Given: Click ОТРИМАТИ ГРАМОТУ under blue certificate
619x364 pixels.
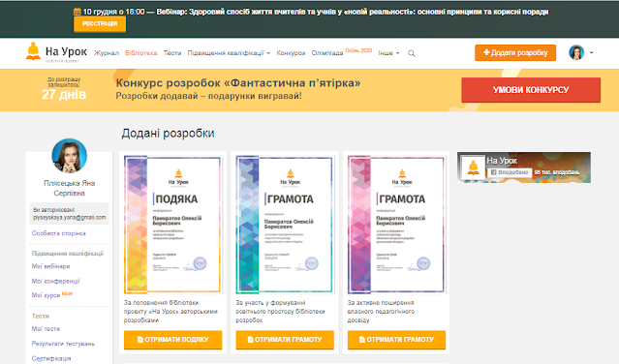Looking at the screenshot, I should pos(285,340).
